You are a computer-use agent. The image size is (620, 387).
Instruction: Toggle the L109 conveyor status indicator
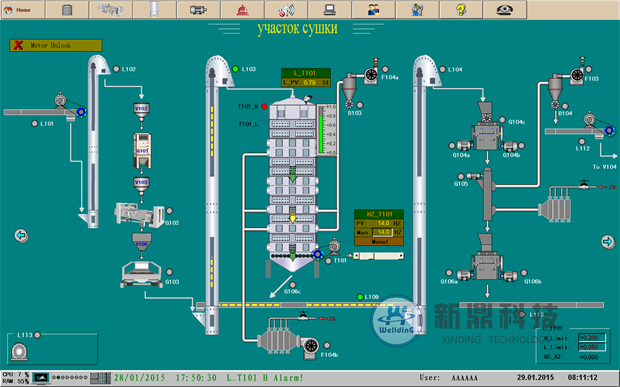click(360, 296)
